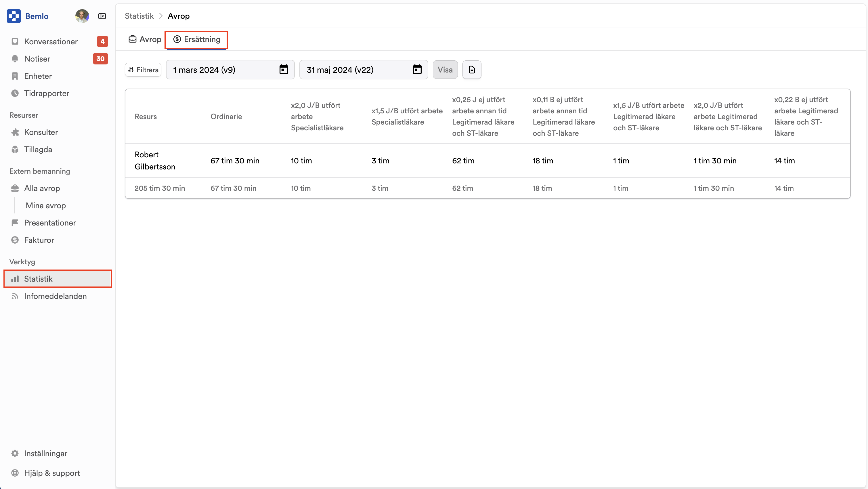
Task: Click start date field 1 mars 2024
Action: (230, 69)
